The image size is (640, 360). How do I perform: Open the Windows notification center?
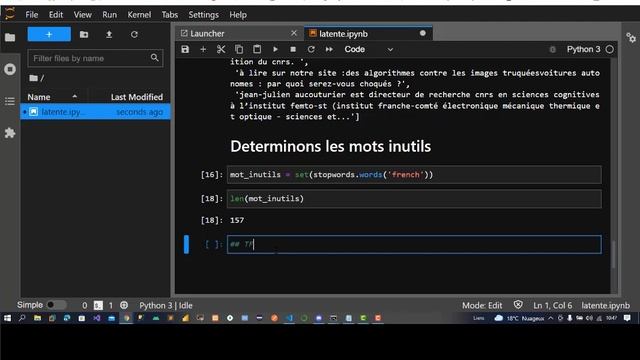coord(627,318)
